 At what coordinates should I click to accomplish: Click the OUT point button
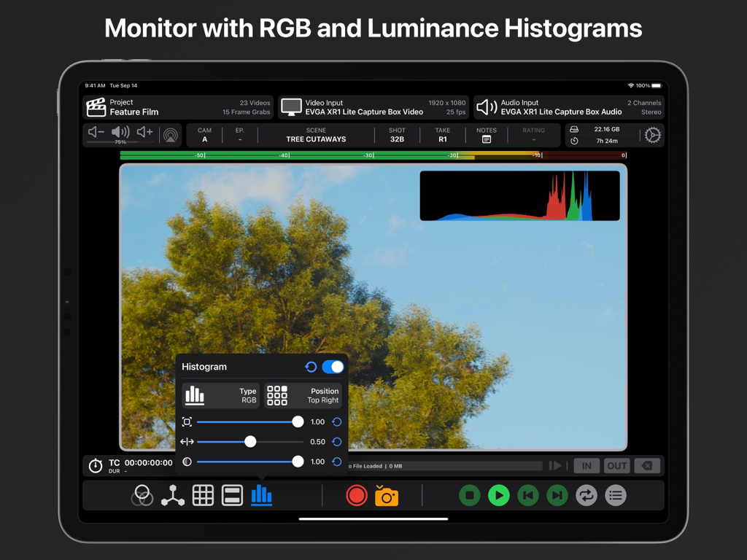[616, 465]
